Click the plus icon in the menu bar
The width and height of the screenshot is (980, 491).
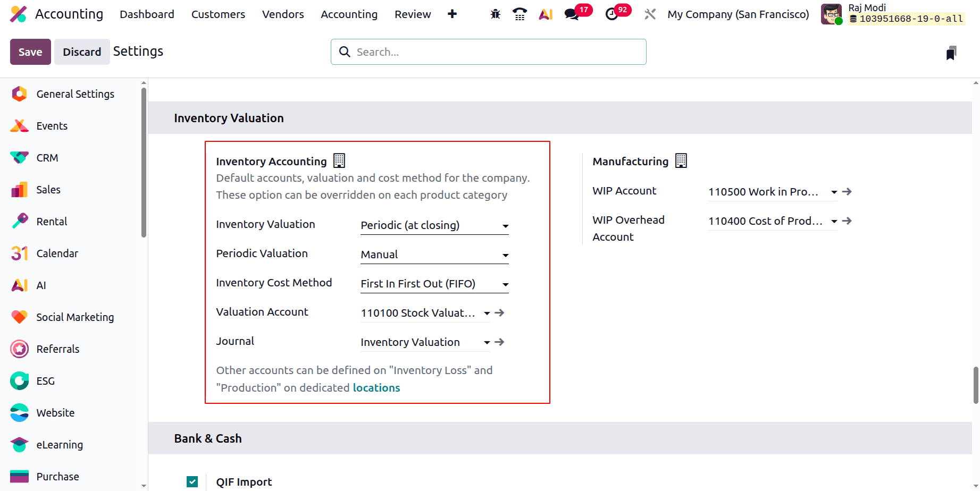[x=451, y=14]
